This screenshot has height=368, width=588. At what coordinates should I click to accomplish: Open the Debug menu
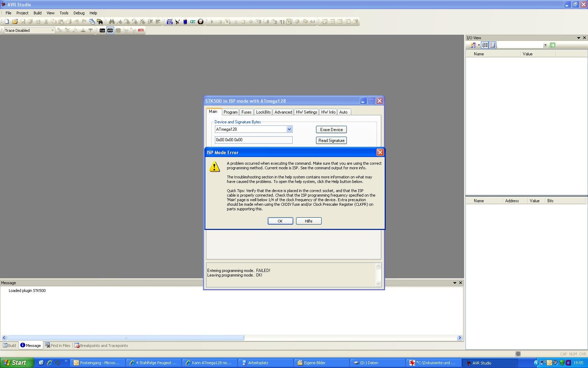point(79,13)
